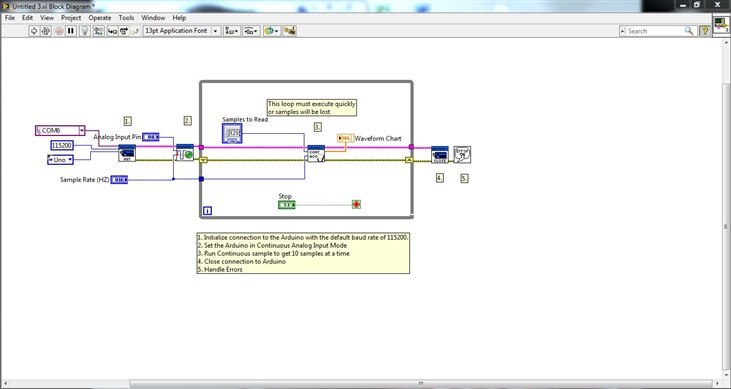Open the Edit menu

pos(28,18)
